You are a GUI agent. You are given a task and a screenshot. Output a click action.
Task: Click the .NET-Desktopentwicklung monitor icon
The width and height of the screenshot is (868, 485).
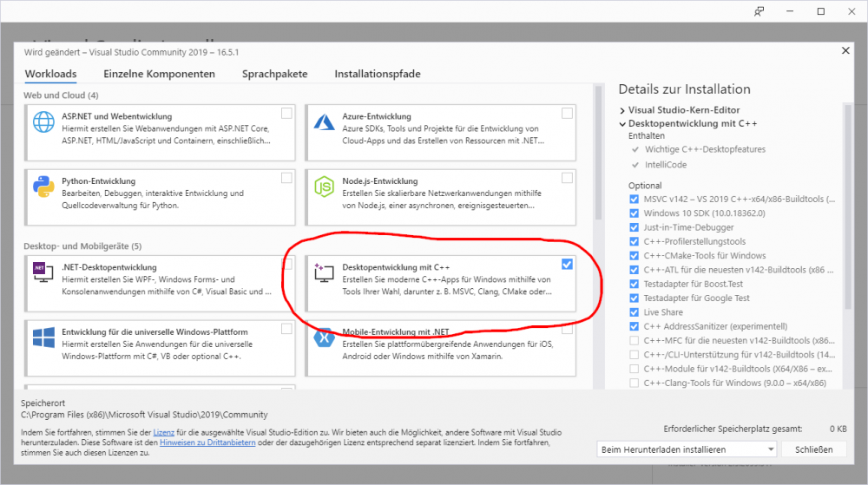pos(43,272)
